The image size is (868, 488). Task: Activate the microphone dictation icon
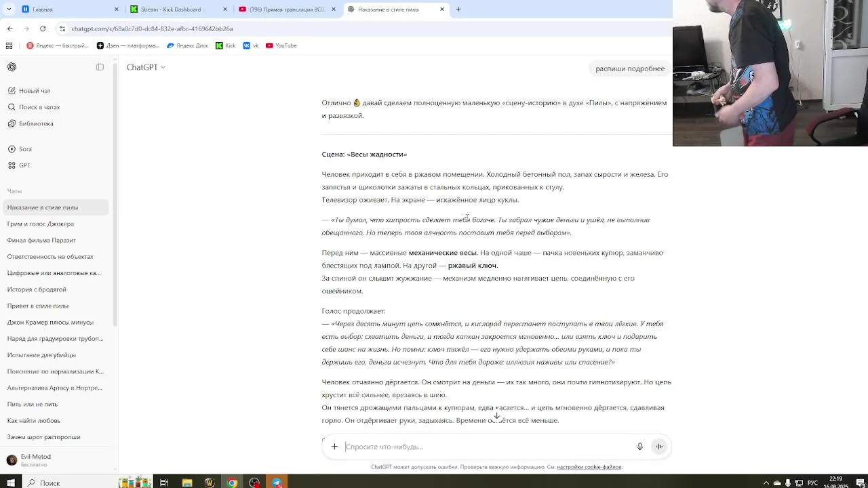tap(639, 447)
